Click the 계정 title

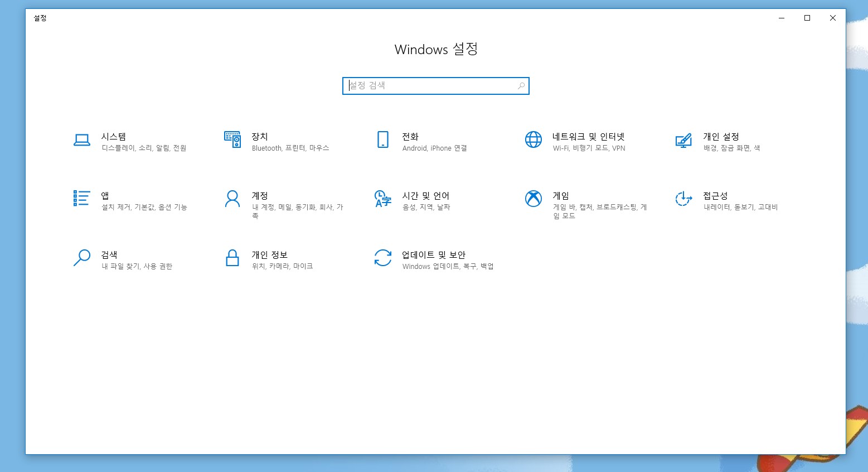tap(260, 196)
